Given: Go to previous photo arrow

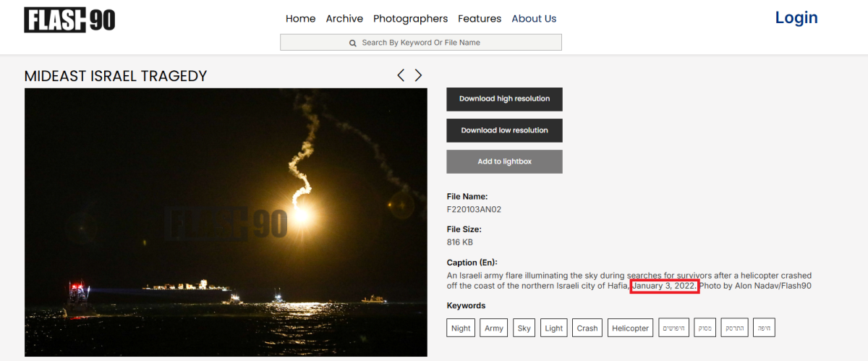Looking at the screenshot, I should point(401,75).
